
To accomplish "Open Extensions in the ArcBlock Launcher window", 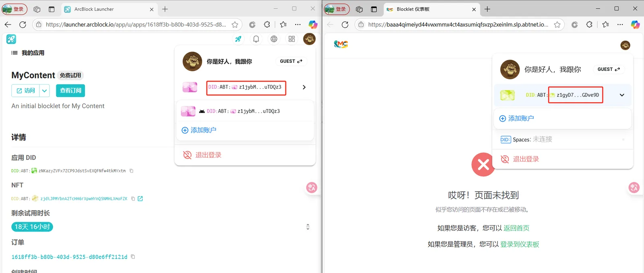I will [x=267, y=25].
